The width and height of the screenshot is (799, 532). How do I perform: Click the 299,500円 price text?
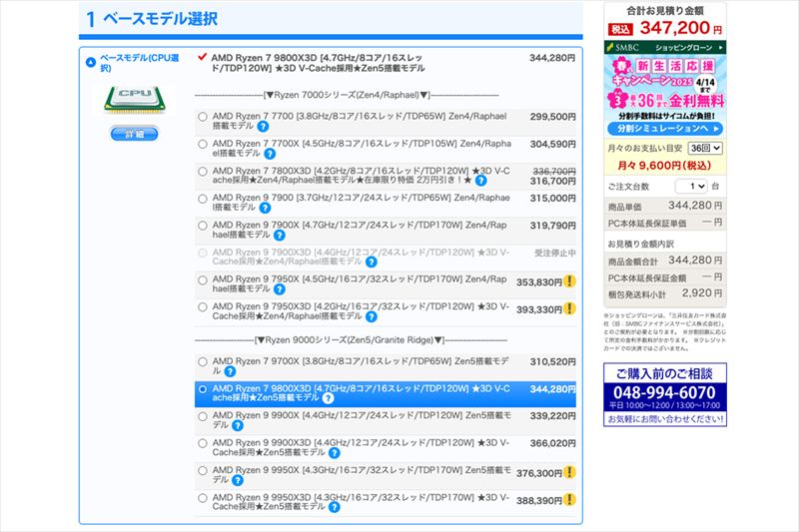553,117
